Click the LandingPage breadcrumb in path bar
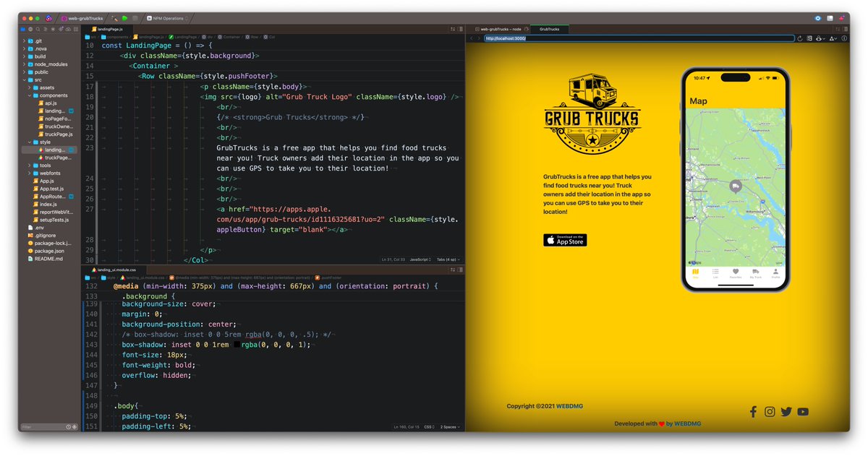 [x=184, y=36]
